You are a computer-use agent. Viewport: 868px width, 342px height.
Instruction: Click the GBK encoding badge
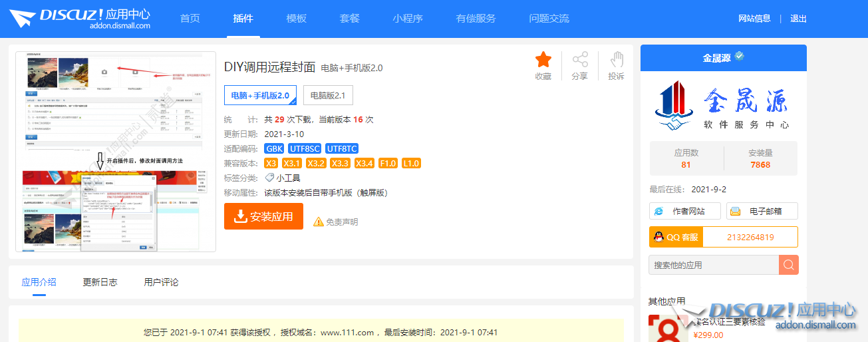coord(275,148)
